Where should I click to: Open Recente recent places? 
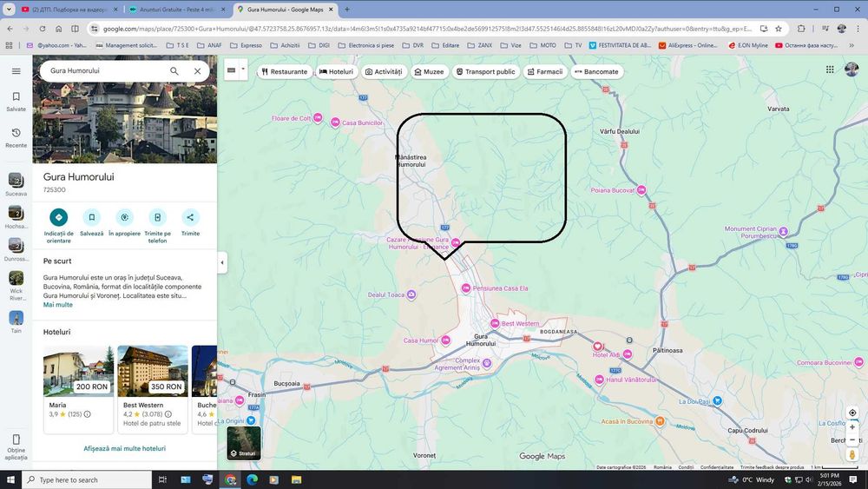click(x=16, y=137)
